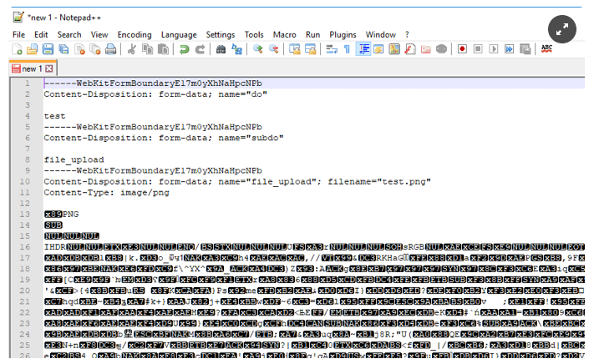
Task: Open the question mark help menu
Action: pyautogui.click(x=407, y=34)
